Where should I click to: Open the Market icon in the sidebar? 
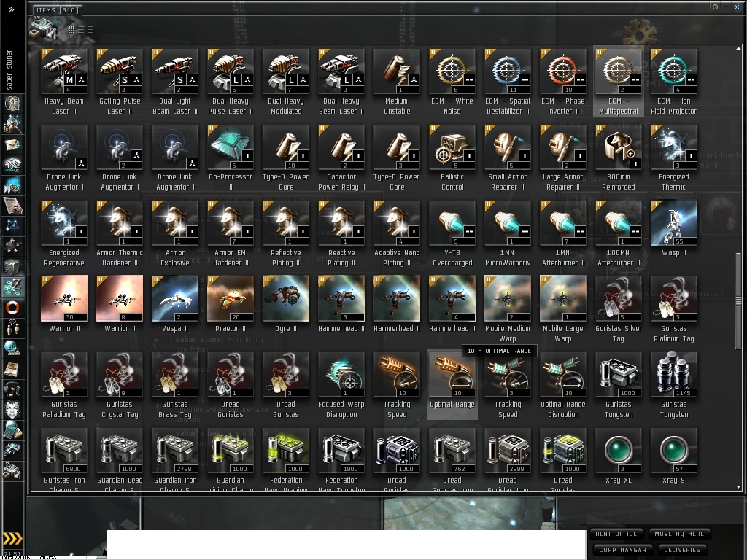click(x=12, y=185)
